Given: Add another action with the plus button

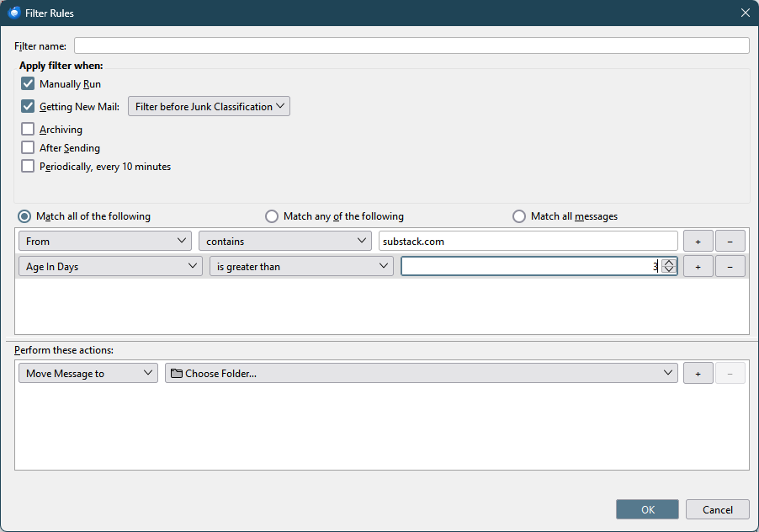Looking at the screenshot, I should click(x=698, y=373).
